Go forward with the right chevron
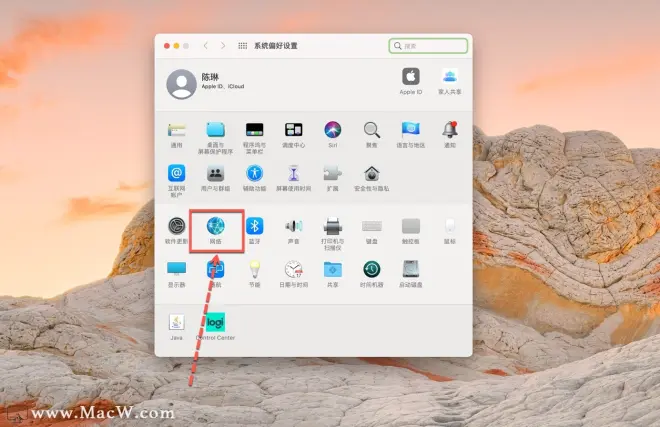Image resolution: width=660 pixels, height=427 pixels. (223, 45)
